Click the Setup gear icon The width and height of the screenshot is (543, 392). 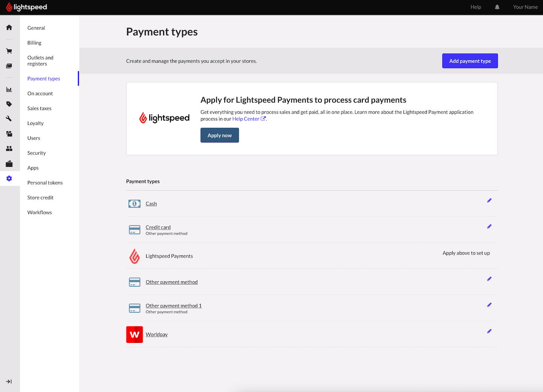[x=9, y=178]
